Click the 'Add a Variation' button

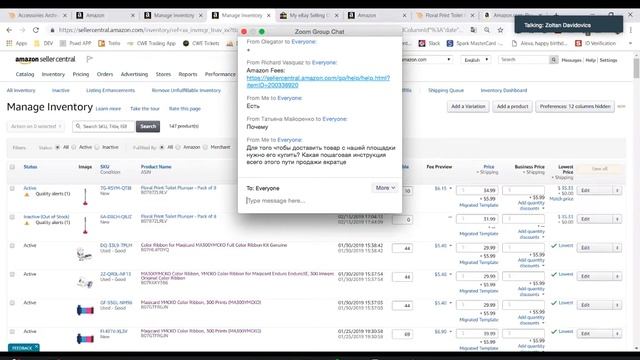click(x=468, y=107)
